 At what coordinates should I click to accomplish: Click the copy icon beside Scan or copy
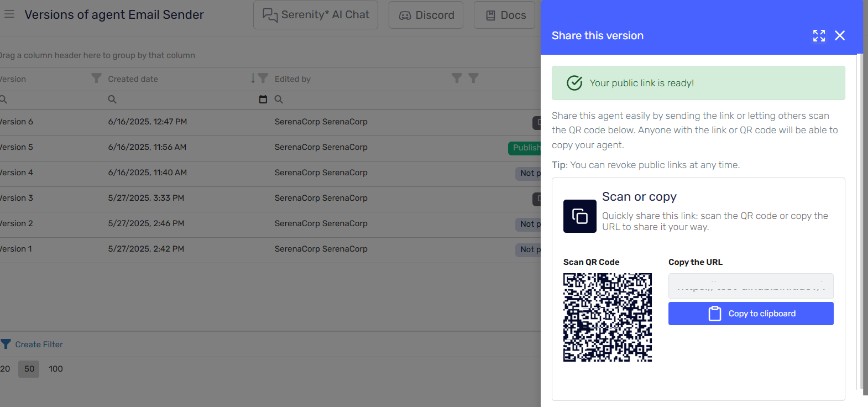[579, 216]
